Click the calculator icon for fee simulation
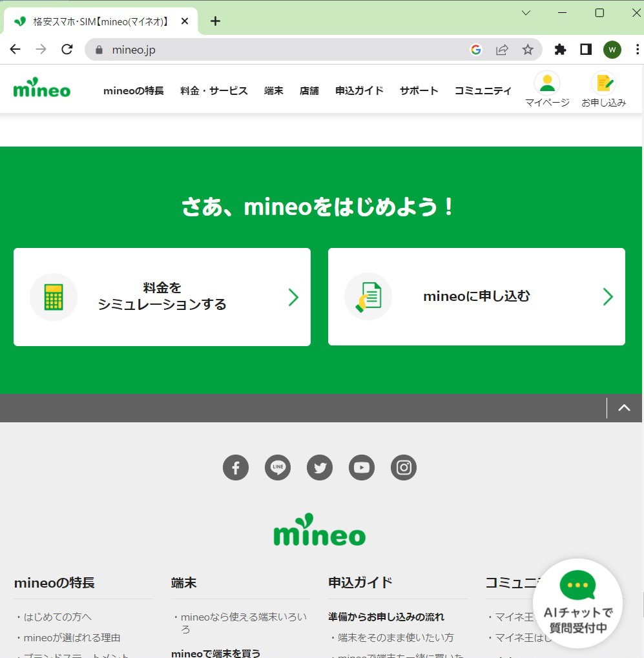Image resolution: width=644 pixels, height=658 pixels. [54, 297]
